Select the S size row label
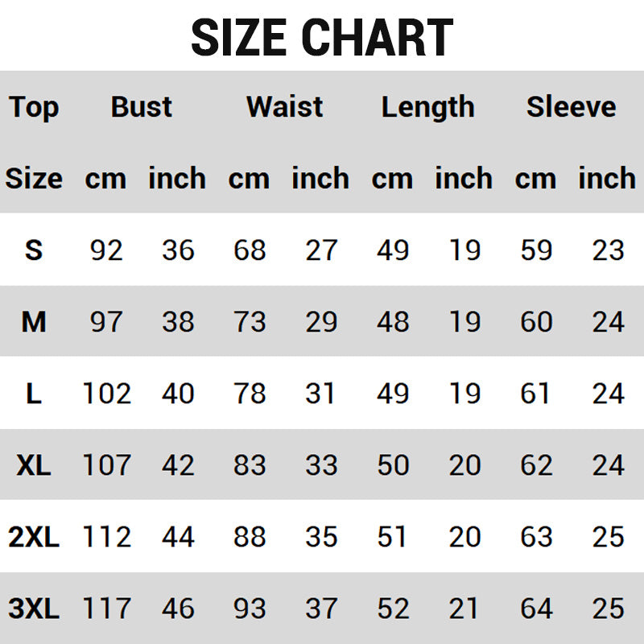This screenshot has width=644, height=644. (34, 250)
